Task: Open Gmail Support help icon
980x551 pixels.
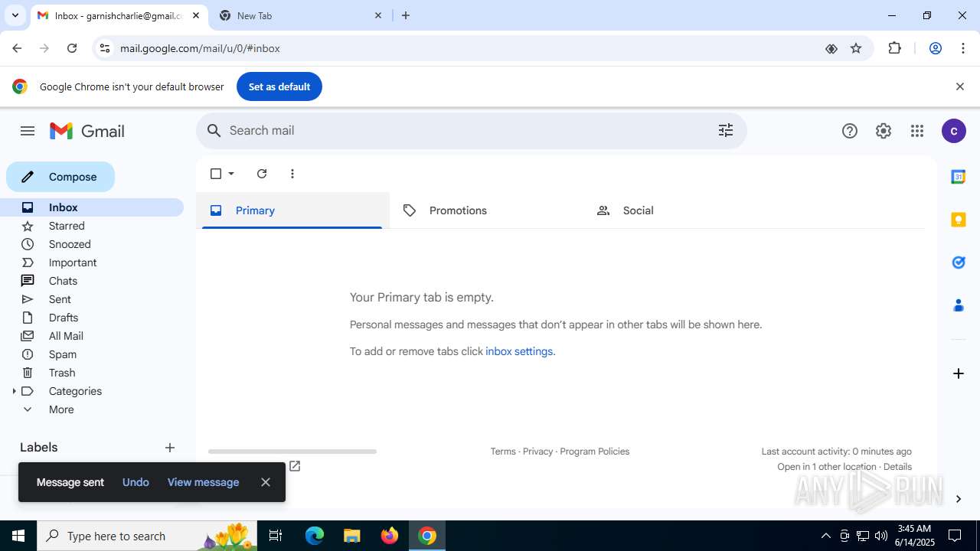Action: [850, 131]
